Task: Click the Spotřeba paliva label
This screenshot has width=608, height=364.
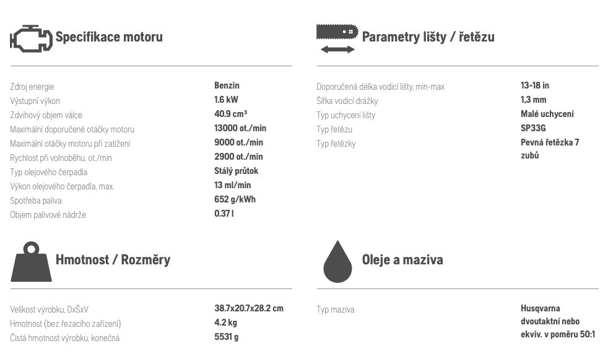Action: (x=36, y=201)
